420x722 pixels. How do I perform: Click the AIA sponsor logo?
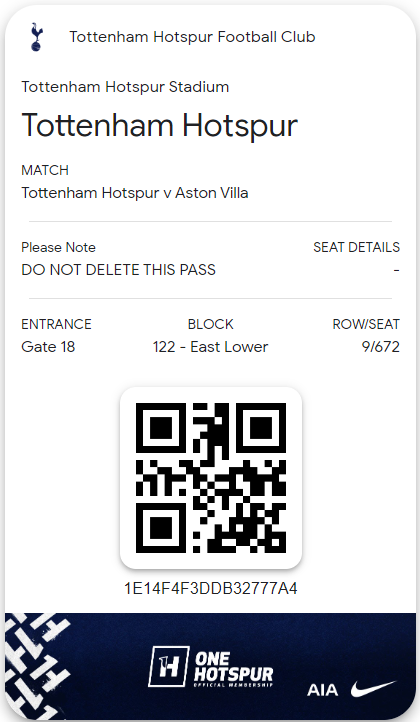(322, 690)
